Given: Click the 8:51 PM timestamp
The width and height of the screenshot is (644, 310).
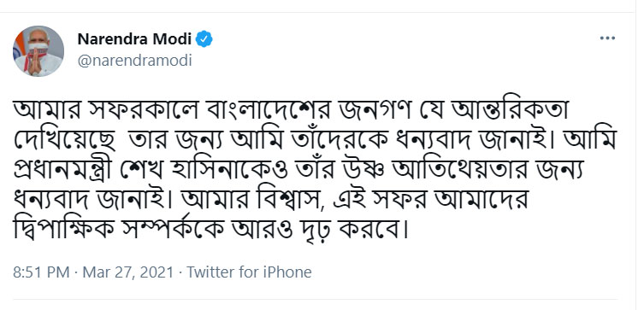Looking at the screenshot, I should coord(41,272).
